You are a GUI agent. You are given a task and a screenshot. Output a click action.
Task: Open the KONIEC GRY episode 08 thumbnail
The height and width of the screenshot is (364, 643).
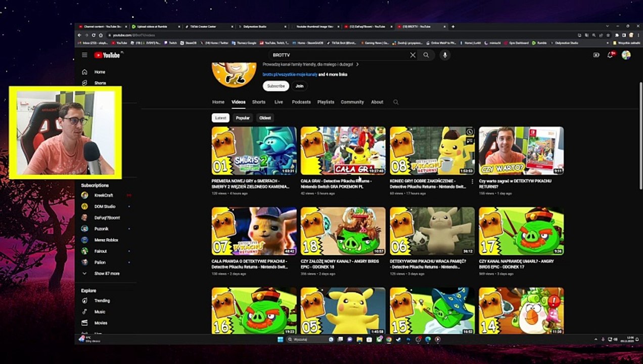pos(432,151)
